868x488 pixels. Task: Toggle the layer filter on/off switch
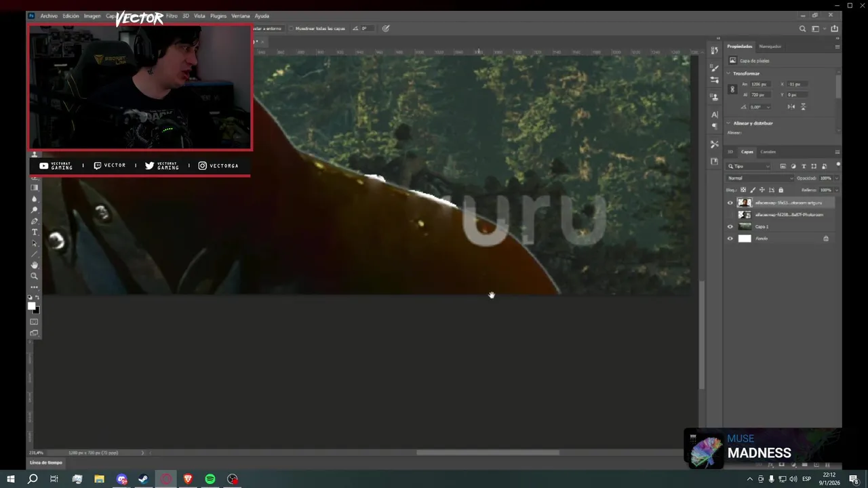click(838, 165)
